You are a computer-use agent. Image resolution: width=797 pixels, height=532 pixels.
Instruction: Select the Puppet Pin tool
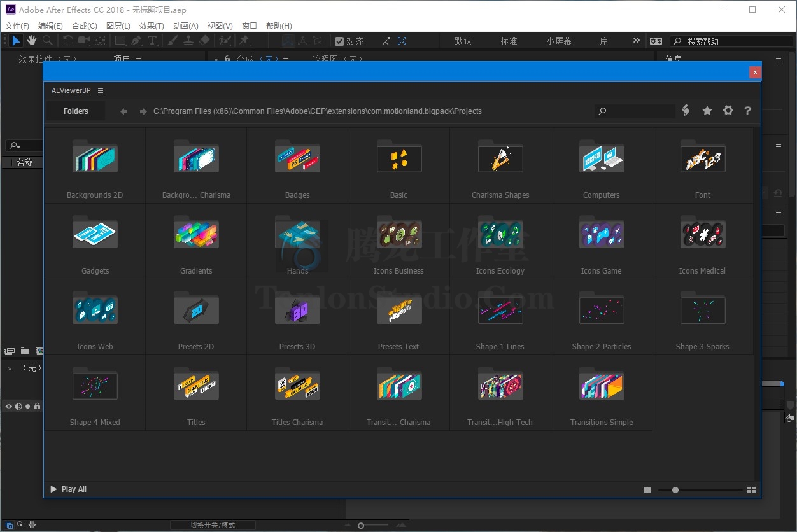(x=244, y=41)
